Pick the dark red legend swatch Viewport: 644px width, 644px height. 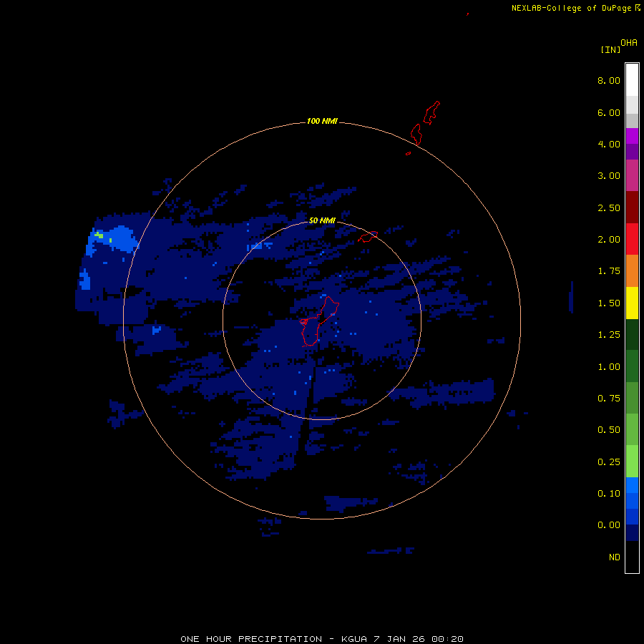[x=632, y=208]
